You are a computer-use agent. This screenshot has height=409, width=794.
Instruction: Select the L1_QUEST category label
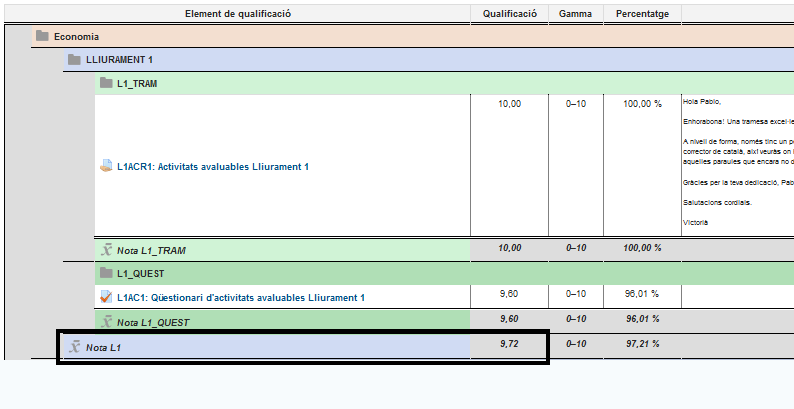click(x=141, y=273)
